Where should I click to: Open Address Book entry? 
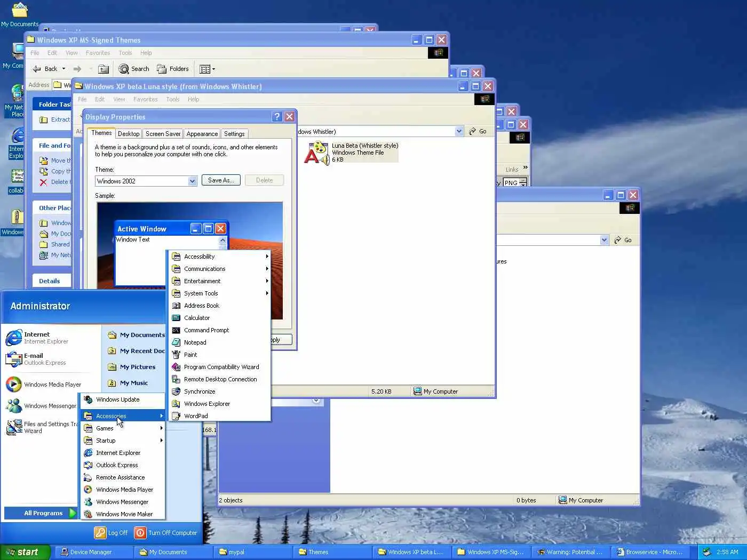(x=219, y=306)
